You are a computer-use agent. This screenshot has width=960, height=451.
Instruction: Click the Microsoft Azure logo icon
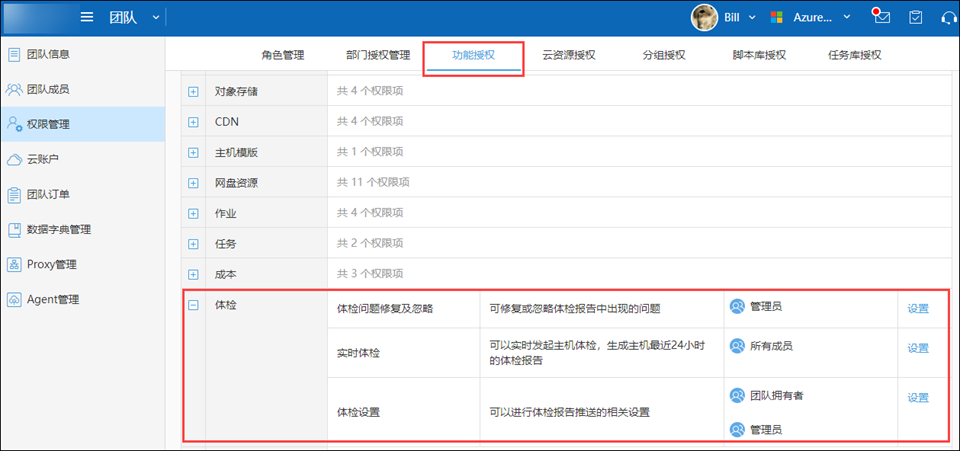tap(777, 17)
